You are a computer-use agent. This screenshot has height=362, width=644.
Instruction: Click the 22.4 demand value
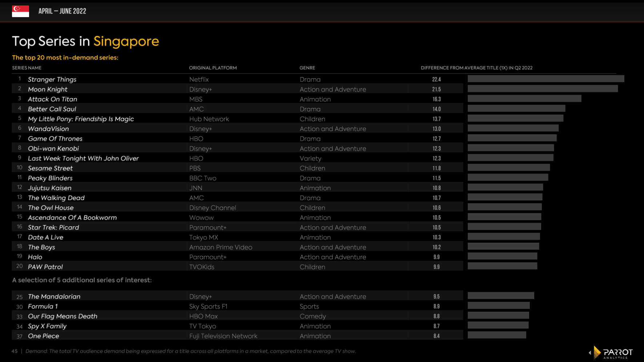pos(436,79)
